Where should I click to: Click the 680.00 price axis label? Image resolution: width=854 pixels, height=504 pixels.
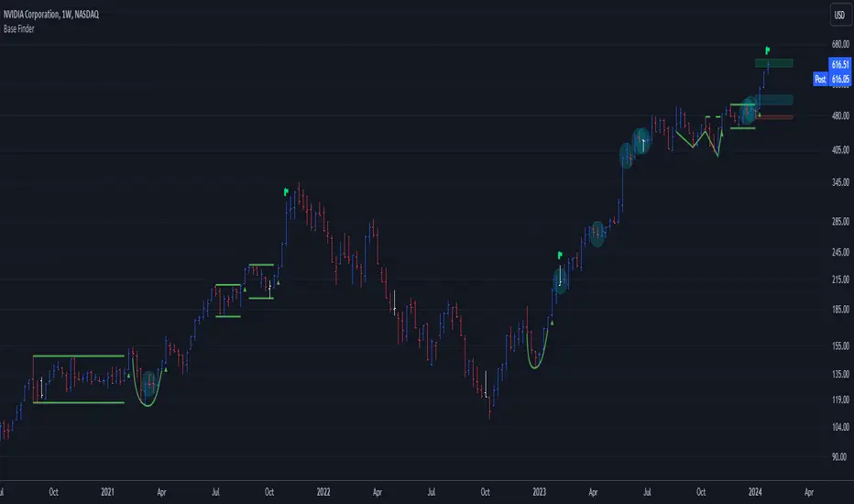(840, 44)
